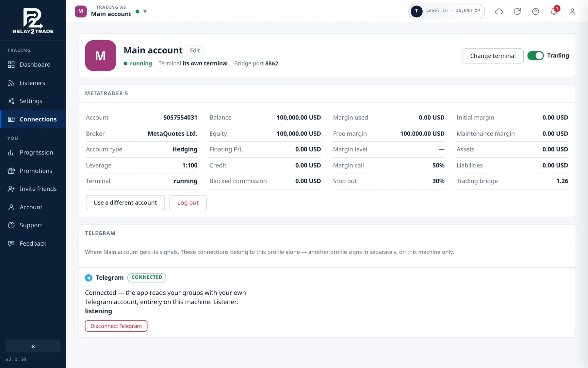Go to Dashboard in sidebar

[33, 64]
